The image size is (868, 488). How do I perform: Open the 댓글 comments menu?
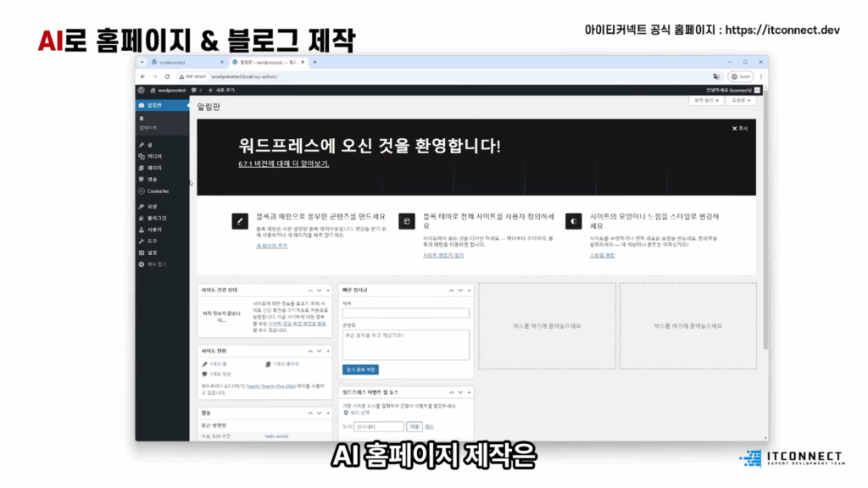(x=162, y=180)
